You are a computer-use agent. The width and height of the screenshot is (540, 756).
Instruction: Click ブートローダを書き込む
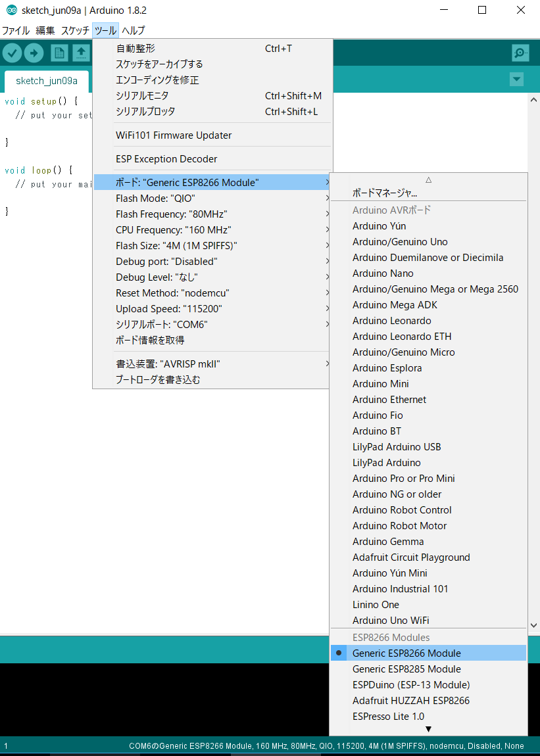[213, 380]
